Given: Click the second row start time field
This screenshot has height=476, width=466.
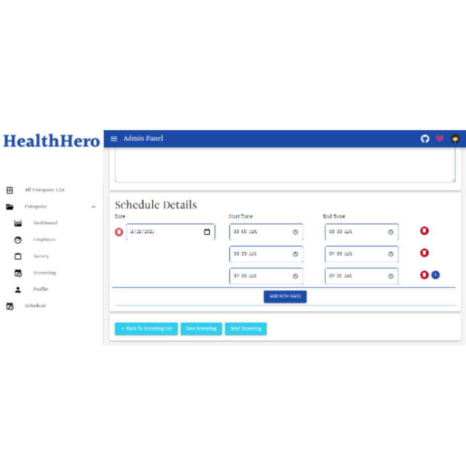Looking at the screenshot, I should tap(260, 254).
